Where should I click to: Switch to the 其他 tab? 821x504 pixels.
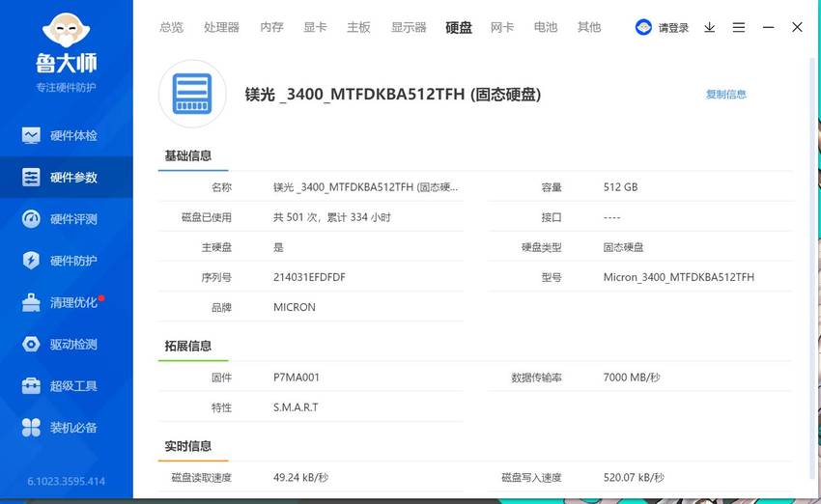pyautogui.click(x=589, y=27)
